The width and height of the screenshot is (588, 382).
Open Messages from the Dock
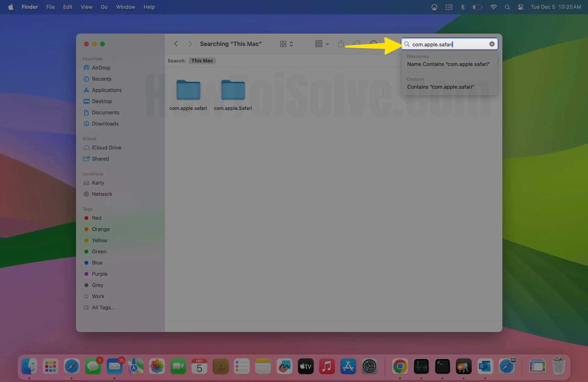93,366
